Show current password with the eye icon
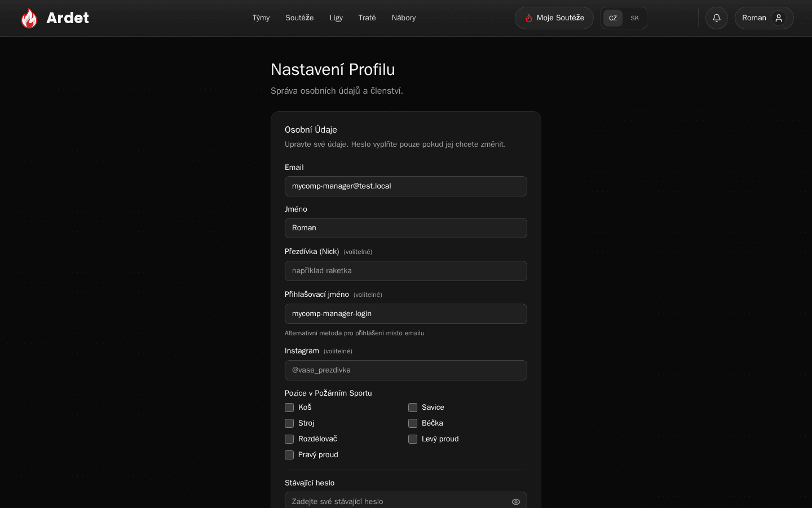Viewport: 812px width, 508px height. [516, 502]
